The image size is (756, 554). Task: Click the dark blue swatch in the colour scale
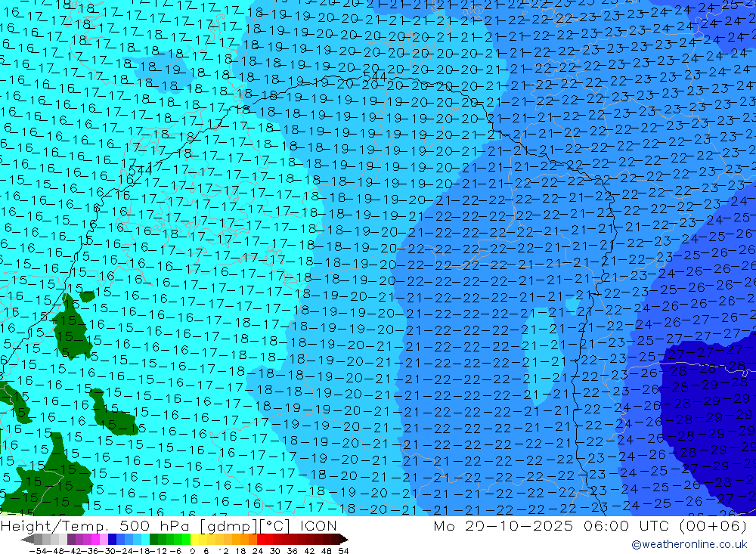pyautogui.click(x=112, y=539)
